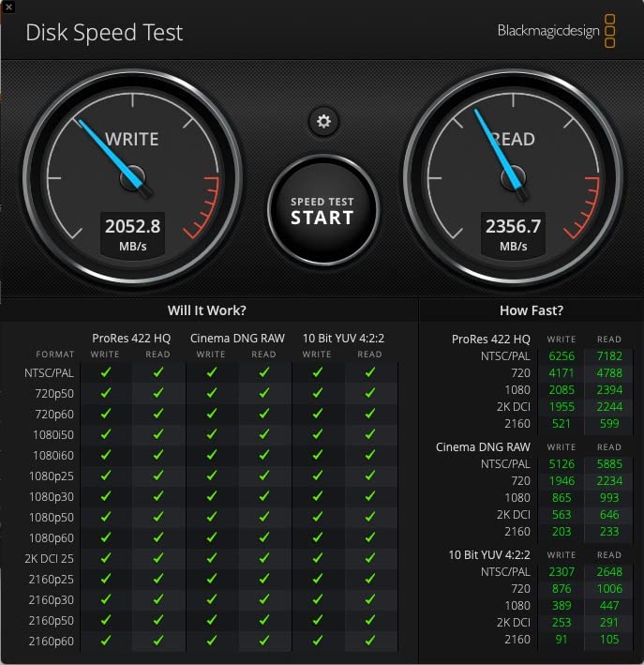Select the How Fast? panel header
Image resolution: width=644 pixels, height=665 pixels.
point(532,310)
